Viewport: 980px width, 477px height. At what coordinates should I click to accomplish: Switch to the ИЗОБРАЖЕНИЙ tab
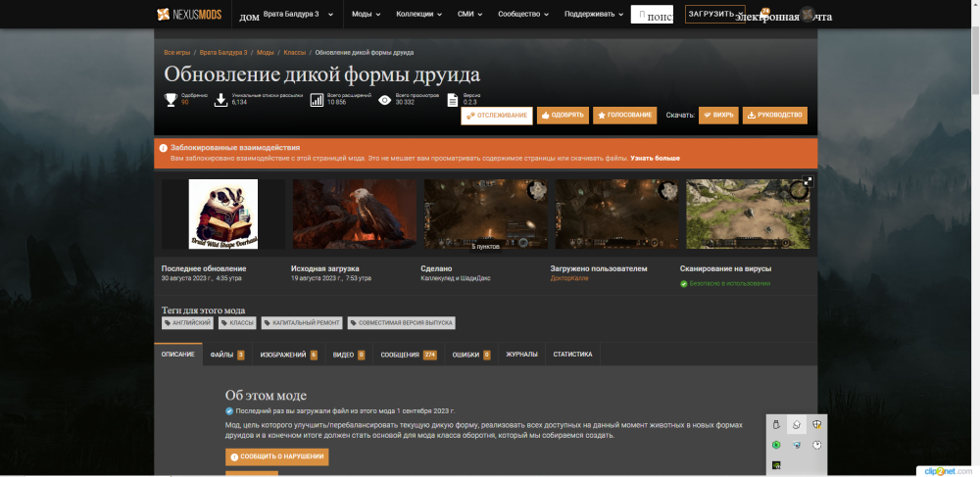click(289, 355)
